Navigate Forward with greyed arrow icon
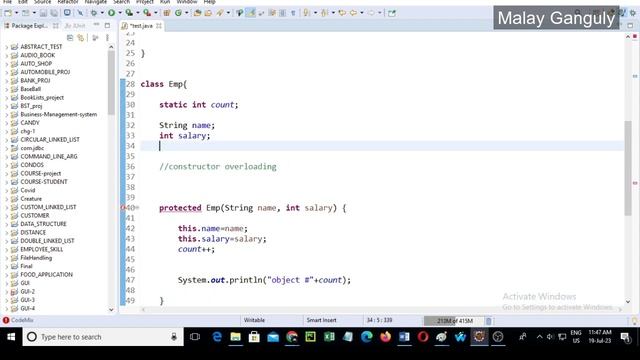 coord(371,13)
